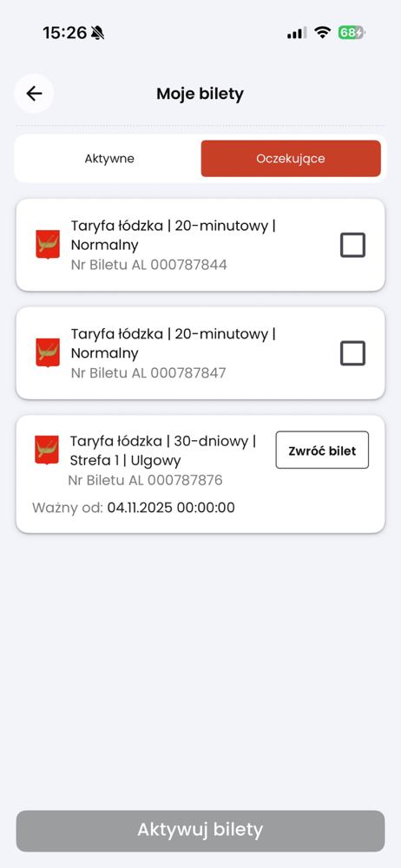
Task: Open the 30-dniowy Strefa 1 Ulgowy ticket
Action: click(x=200, y=474)
